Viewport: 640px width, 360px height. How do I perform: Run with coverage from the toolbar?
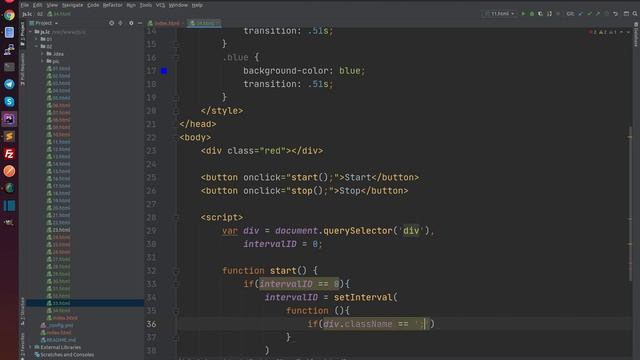540,13
